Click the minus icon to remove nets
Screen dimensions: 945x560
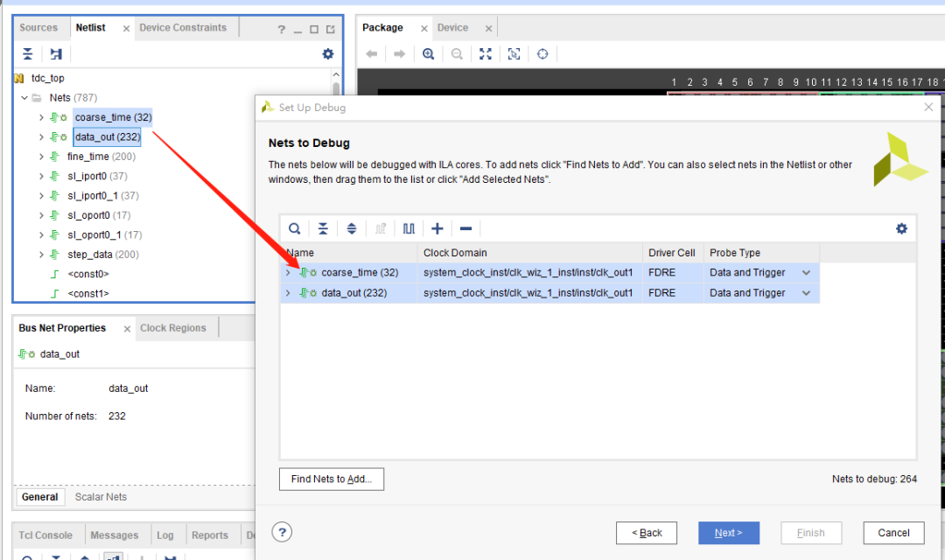(465, 228)
